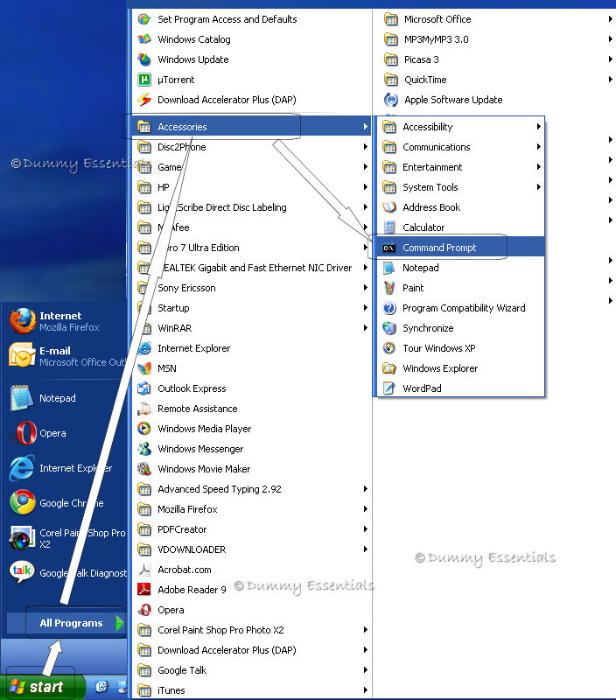Click Acrobat.com icon
This screenshot has height=700, width=616.
(x=144, y=570)
